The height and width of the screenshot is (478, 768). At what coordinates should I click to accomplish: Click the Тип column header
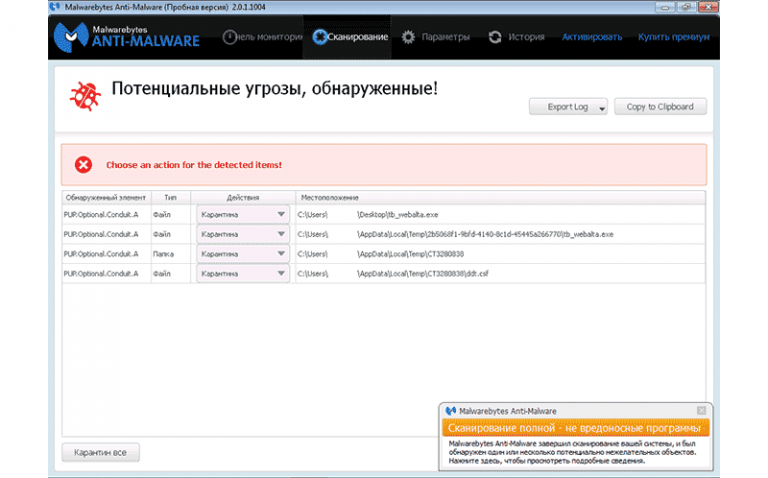[170, 198]
